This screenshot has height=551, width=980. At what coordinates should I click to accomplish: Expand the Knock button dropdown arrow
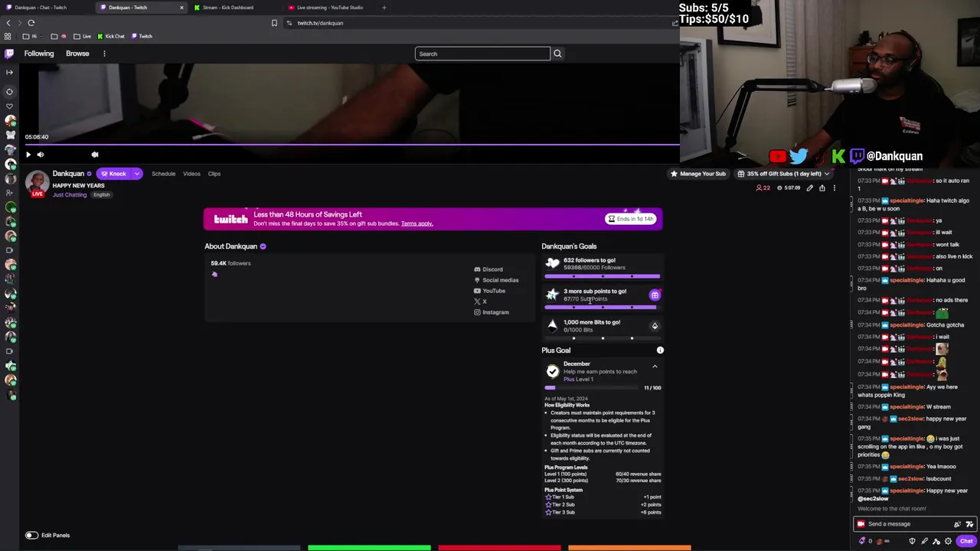coord(137,174)
